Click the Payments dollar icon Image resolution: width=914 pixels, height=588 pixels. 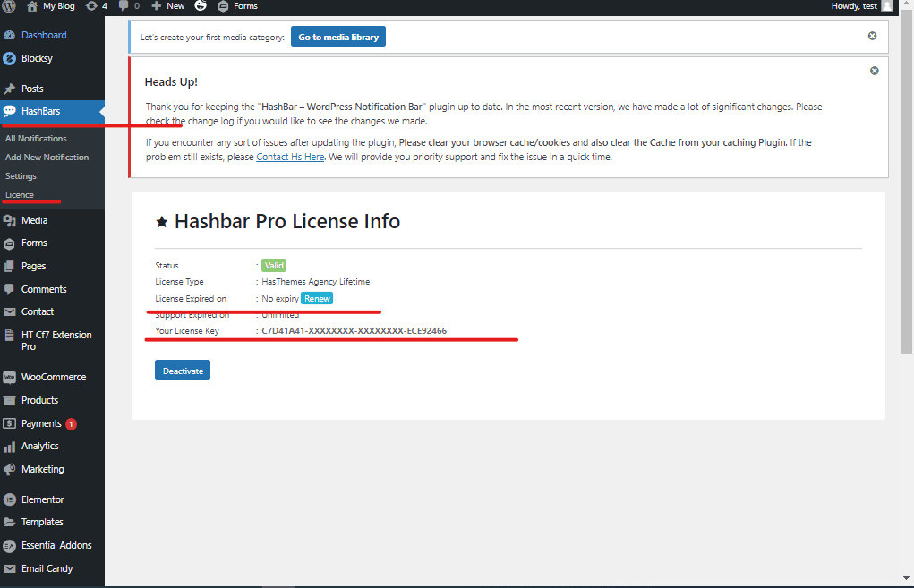click(9, 423)
